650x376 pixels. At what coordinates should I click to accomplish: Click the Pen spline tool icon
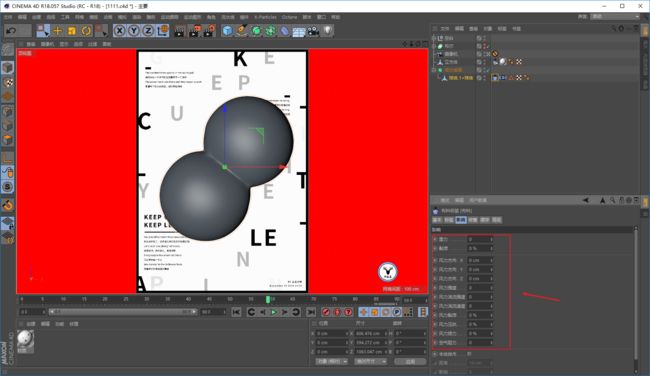pos(242,31)
